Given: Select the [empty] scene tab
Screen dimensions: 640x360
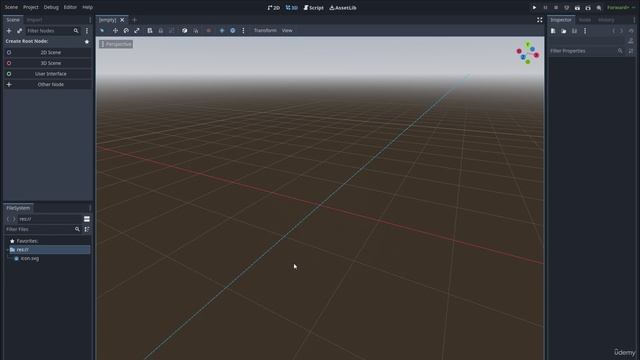Looking at the screenshot, I should click(107, 20).
